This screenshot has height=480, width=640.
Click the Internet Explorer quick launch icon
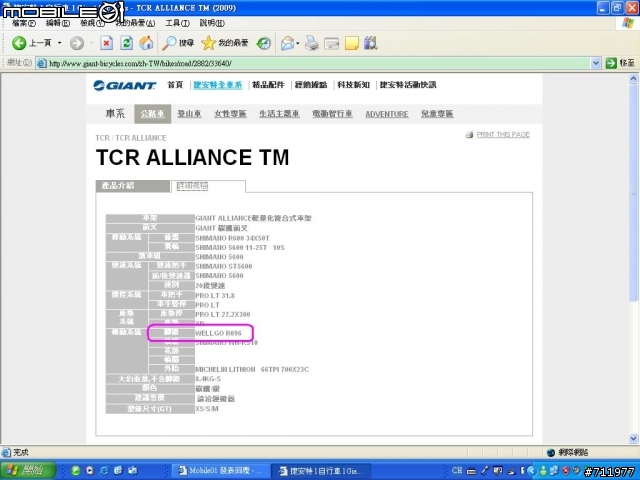104,471
